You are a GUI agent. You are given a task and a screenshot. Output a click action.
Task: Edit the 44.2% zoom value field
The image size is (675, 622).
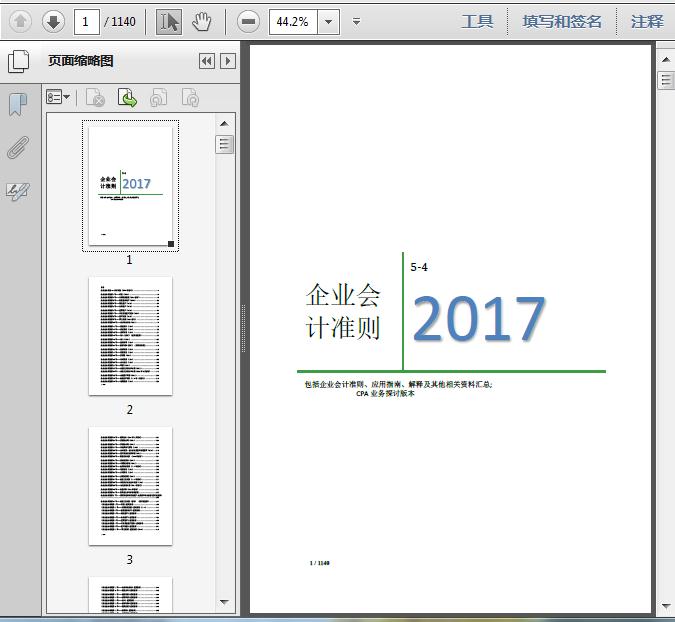[293, 22]
